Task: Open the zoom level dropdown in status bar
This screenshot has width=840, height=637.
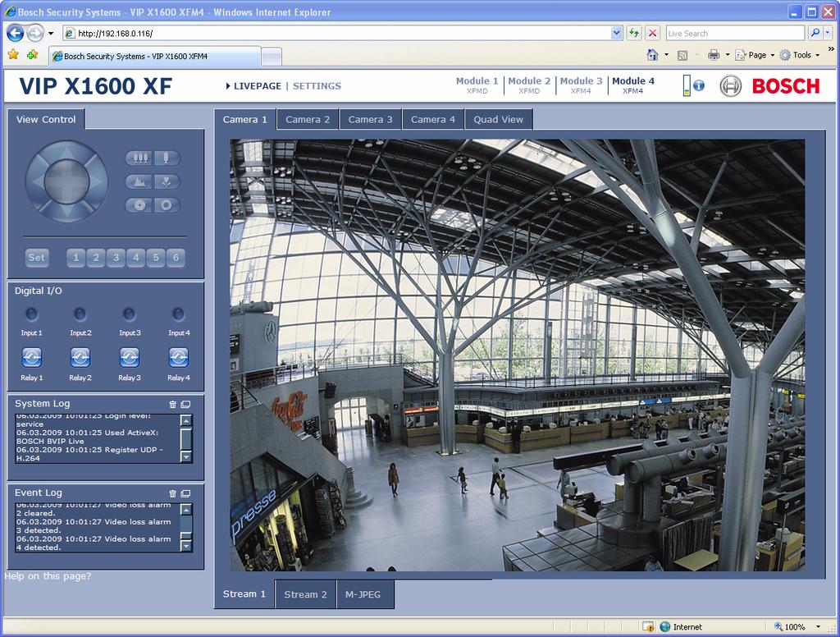Action: [x=818, y=627]
